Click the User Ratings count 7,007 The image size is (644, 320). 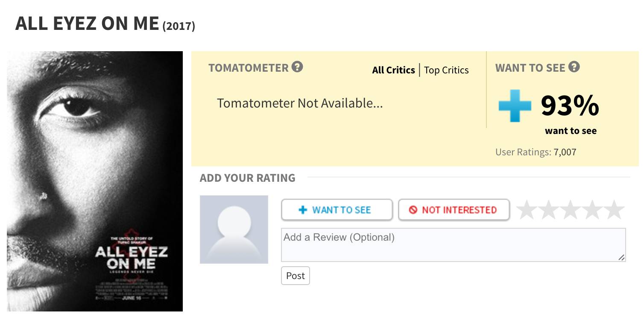click(x=565, y=152)
